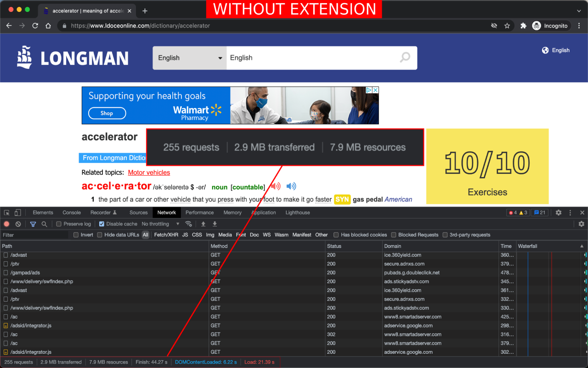Clear the network log using the clear icon
588x368 pixels.
pos(18,223)
